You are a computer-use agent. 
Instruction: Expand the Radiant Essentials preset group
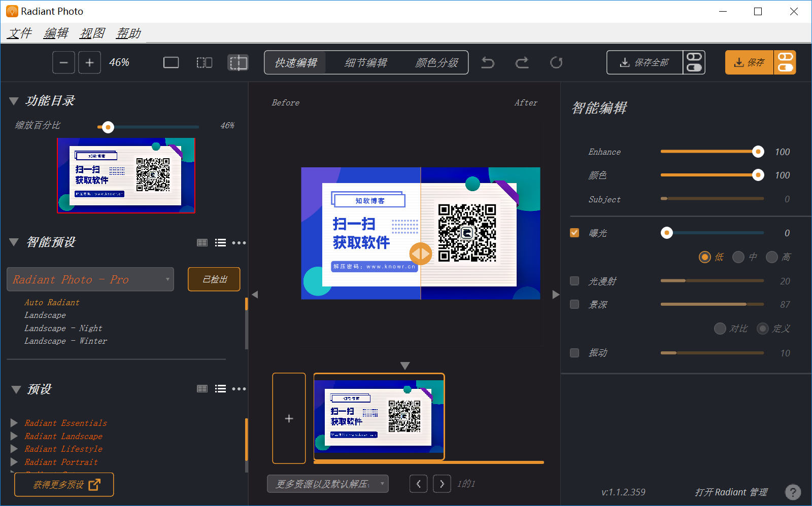tap(14, 423)
